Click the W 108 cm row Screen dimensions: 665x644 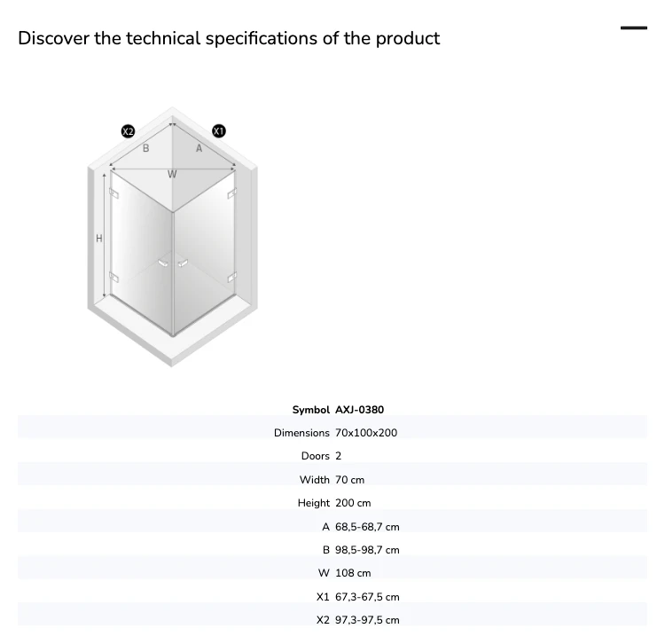coord(332,573)
